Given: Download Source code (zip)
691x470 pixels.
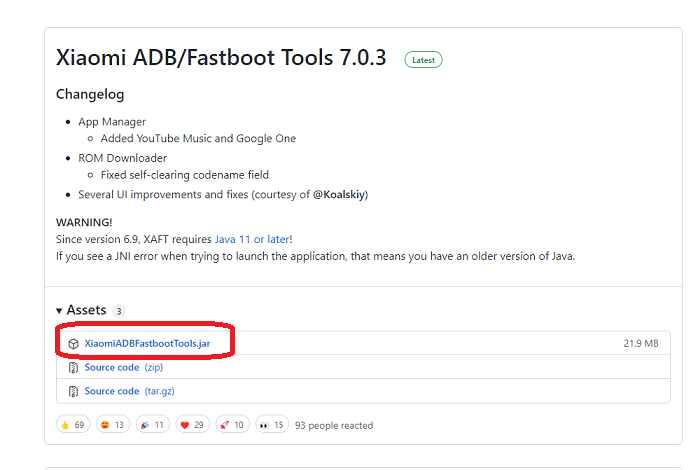Looking at the screenshot, I should pyautogui.click(x=124, y=367).
